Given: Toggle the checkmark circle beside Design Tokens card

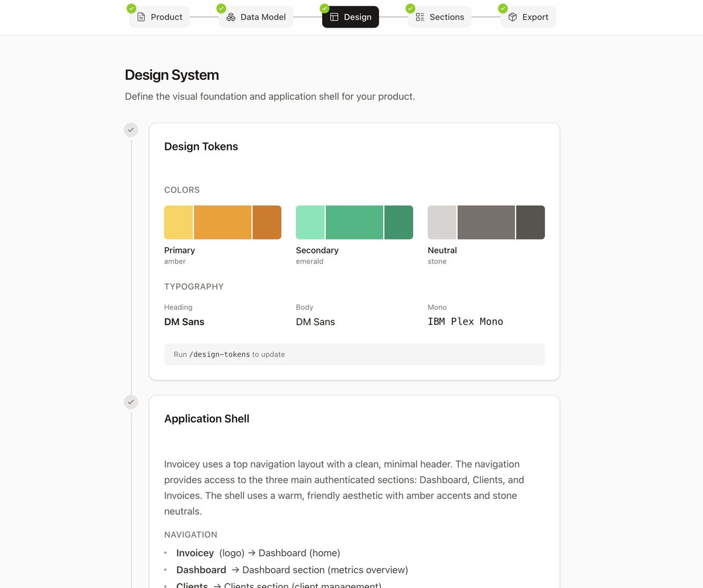Looking at the screenshot, I should click(x=131, y=130).
